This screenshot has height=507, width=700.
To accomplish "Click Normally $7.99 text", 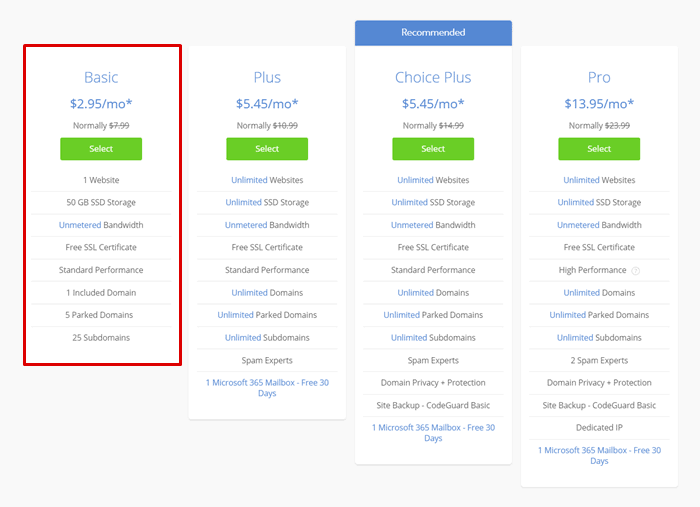I will coord(101,125).
